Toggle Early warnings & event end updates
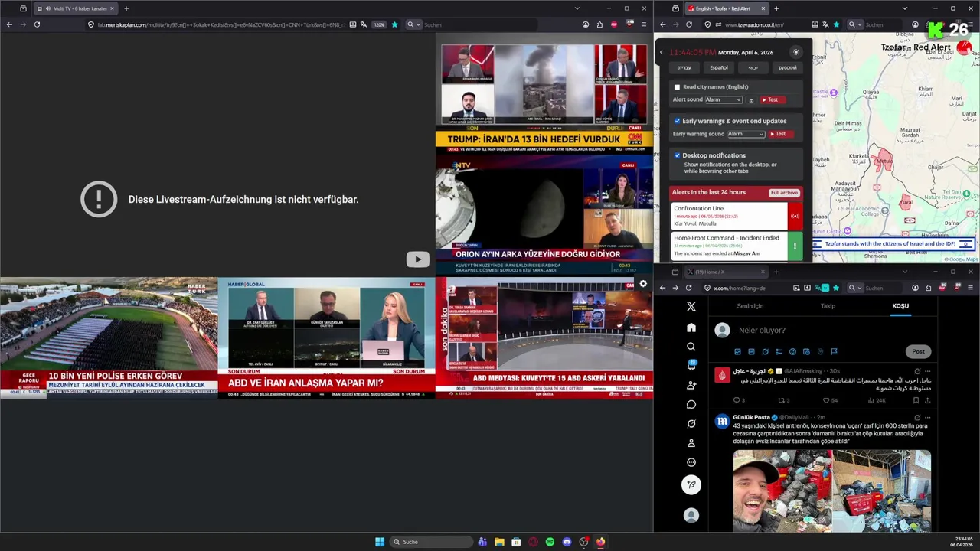The height and width of the screenshot is (551, 980). coord(677,121)
